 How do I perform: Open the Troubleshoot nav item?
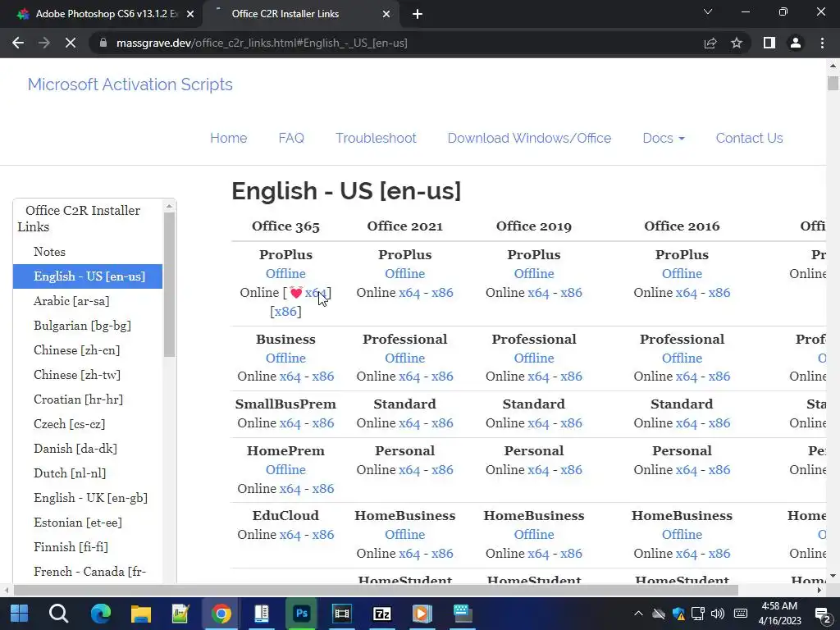pos(376,138)
